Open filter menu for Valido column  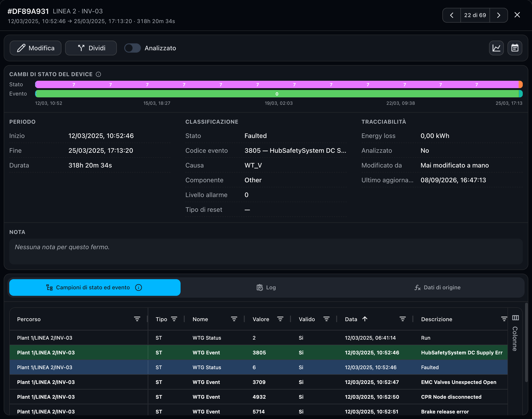coord(326,319)
